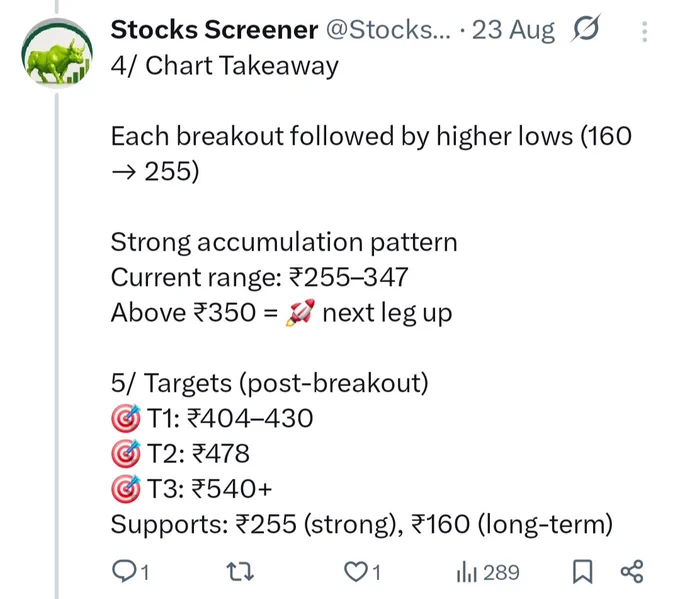
Task: Click the '5/ Targets (post-breakout)' line
Action: pos(269,383)
